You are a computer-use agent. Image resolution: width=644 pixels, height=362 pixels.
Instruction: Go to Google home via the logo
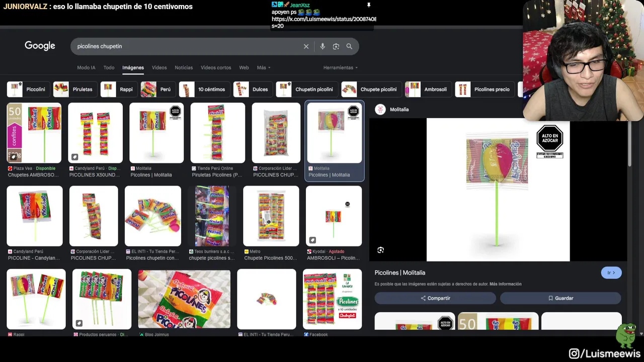click(40, 46)
